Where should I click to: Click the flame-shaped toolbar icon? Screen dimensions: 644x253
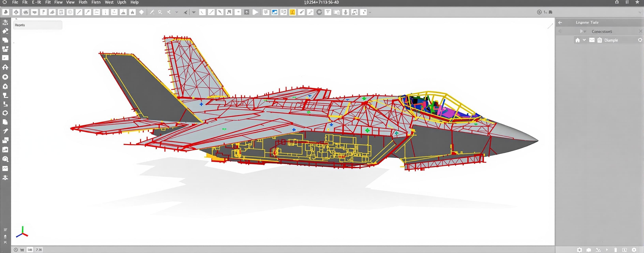click(133, 12)
